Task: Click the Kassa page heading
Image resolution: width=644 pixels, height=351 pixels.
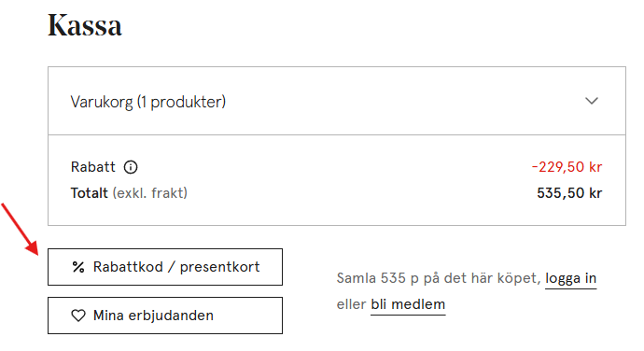Action: pos(85,25)
